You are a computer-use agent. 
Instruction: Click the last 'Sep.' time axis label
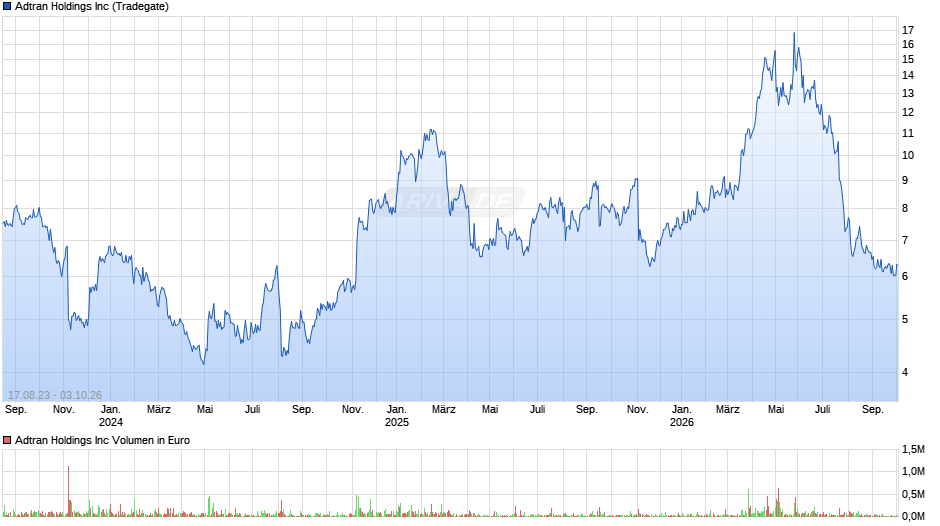pos(872,410)
